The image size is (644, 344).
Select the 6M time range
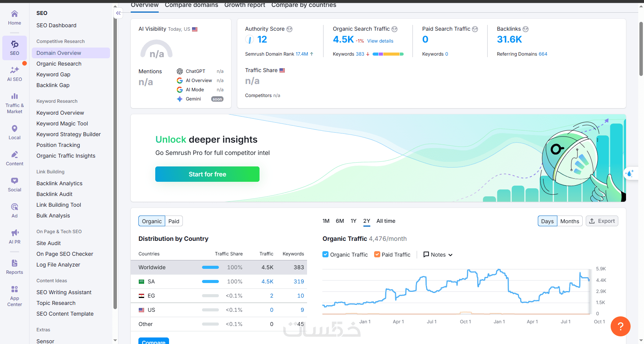[x=340, y=221]
